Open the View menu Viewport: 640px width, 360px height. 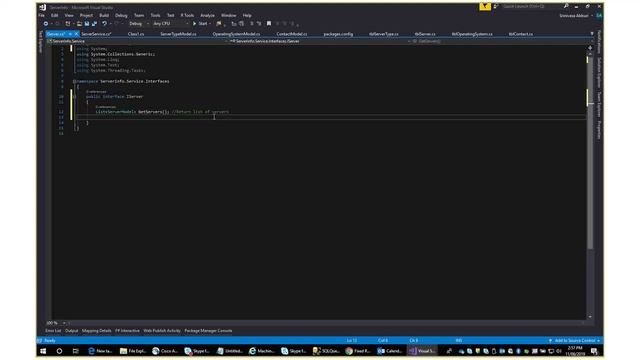69,16
